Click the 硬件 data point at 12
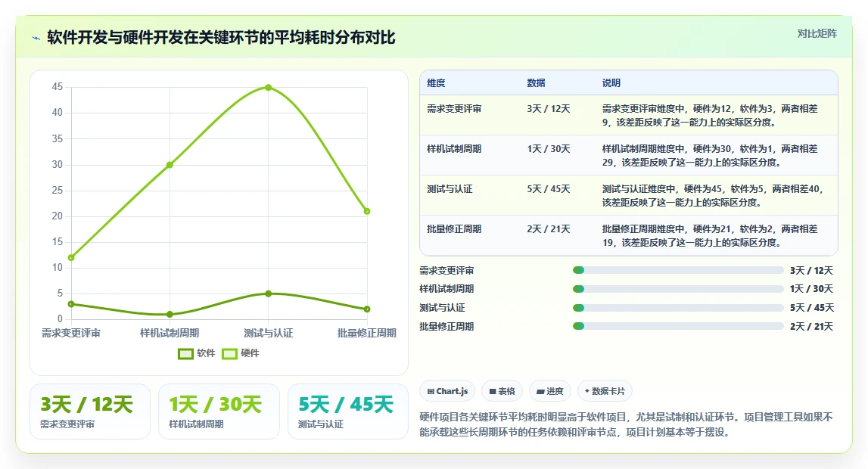868x469 pixels. point(71,258)
